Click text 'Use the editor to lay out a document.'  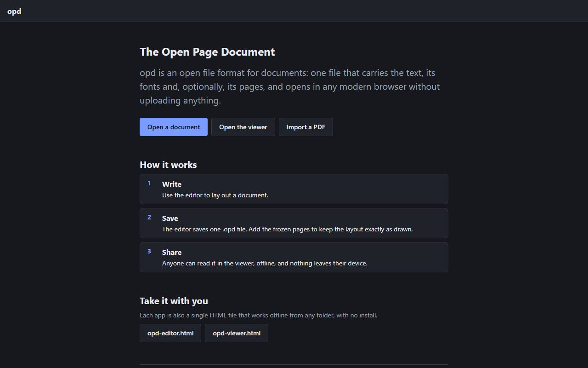pos(215,195)
